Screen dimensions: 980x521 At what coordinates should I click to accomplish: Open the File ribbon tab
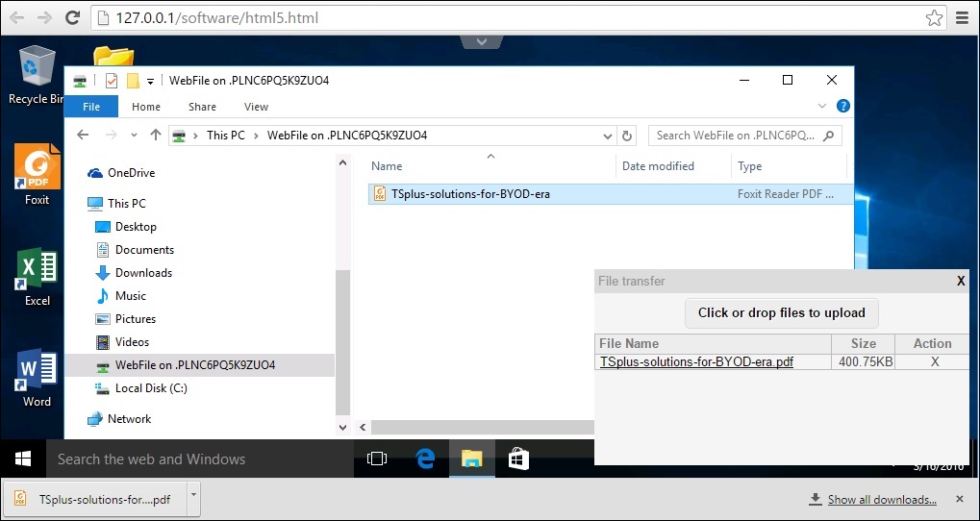click(91, 107)
